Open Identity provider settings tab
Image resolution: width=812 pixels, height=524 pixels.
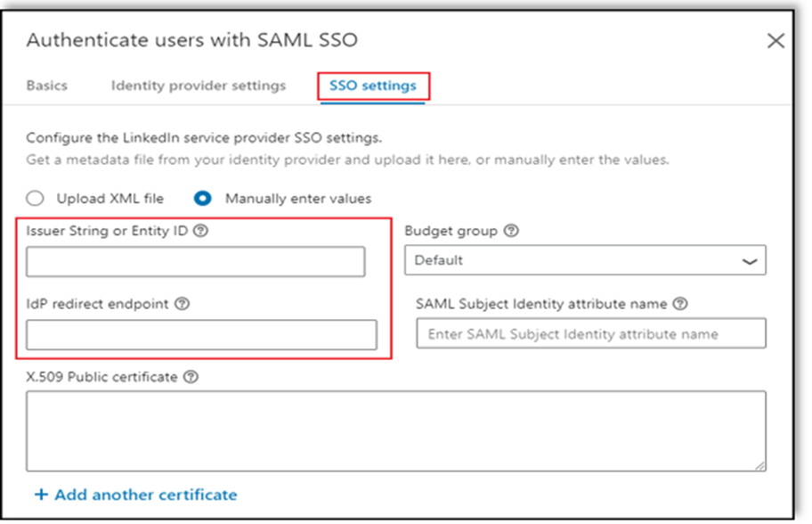pyautogui.click(x=199, y=86)
